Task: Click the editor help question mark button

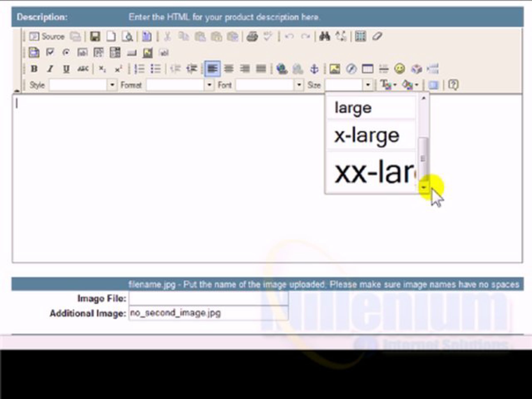Action: 453,85
